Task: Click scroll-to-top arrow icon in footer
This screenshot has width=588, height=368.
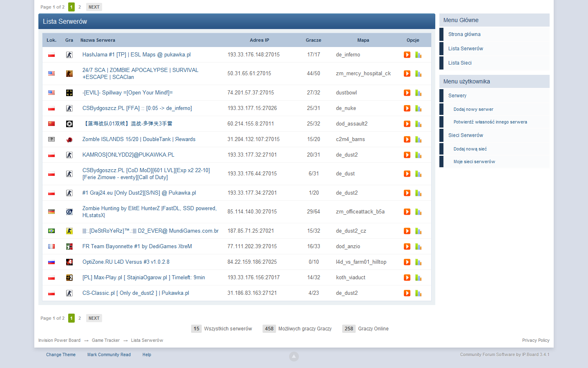Action: pyautogui.click(x=294, y=357)
